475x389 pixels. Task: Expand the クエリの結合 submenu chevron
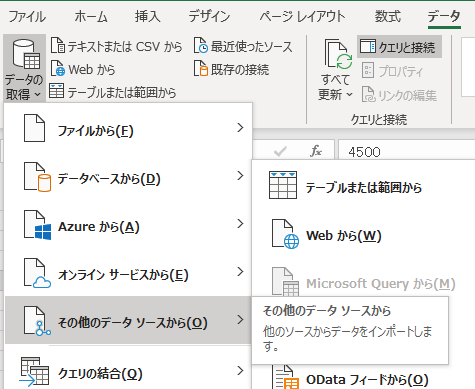[x=240, y=370]
